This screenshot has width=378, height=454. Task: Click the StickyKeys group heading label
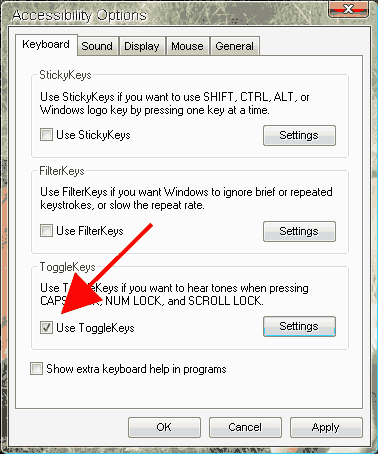pyautogui.click(x=65, y=75)
